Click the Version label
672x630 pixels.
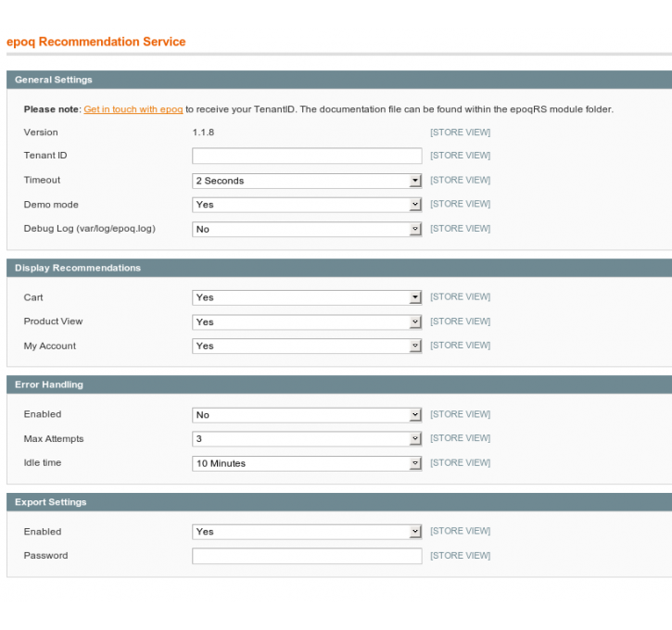[x=41, y=132]
